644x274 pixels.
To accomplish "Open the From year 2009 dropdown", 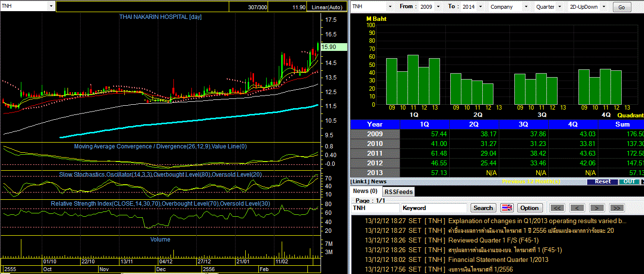I will [x=438, y=6].
